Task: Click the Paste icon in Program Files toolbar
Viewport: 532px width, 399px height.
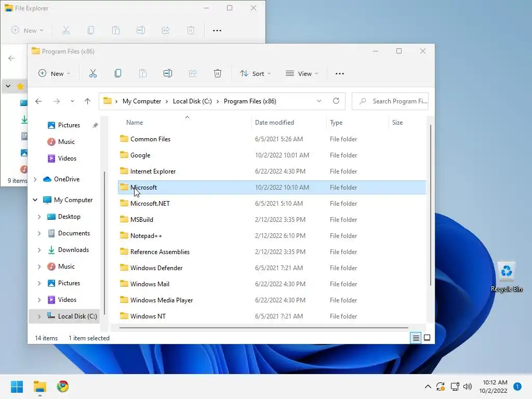Action: (x=143, y=73)
